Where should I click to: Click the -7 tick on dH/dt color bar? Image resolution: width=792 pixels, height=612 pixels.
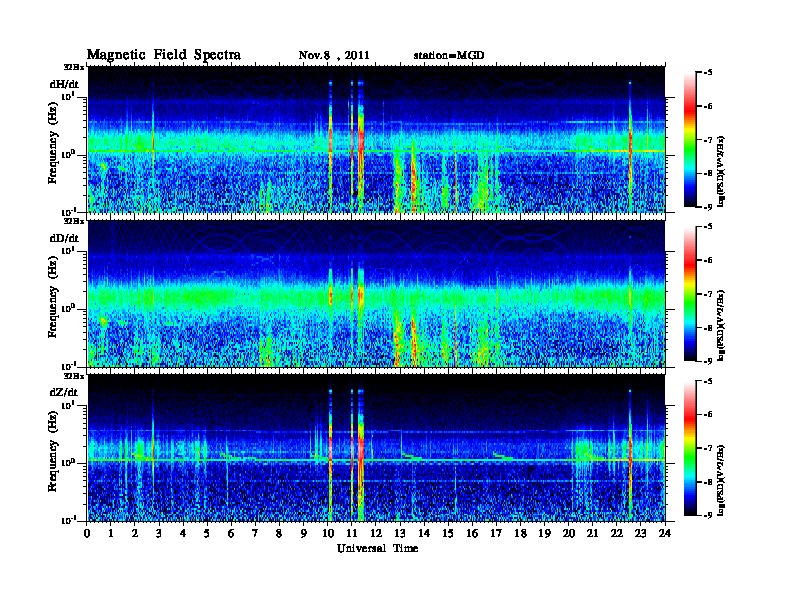pos(709,140)
